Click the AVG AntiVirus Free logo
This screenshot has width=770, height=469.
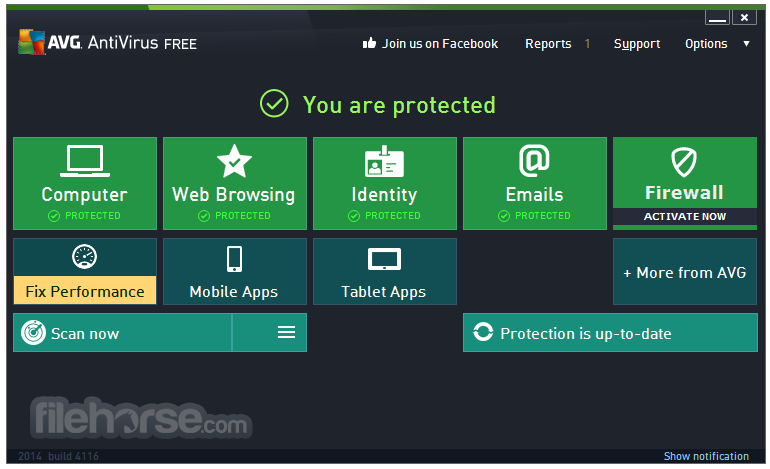click(x=107, y=43)
